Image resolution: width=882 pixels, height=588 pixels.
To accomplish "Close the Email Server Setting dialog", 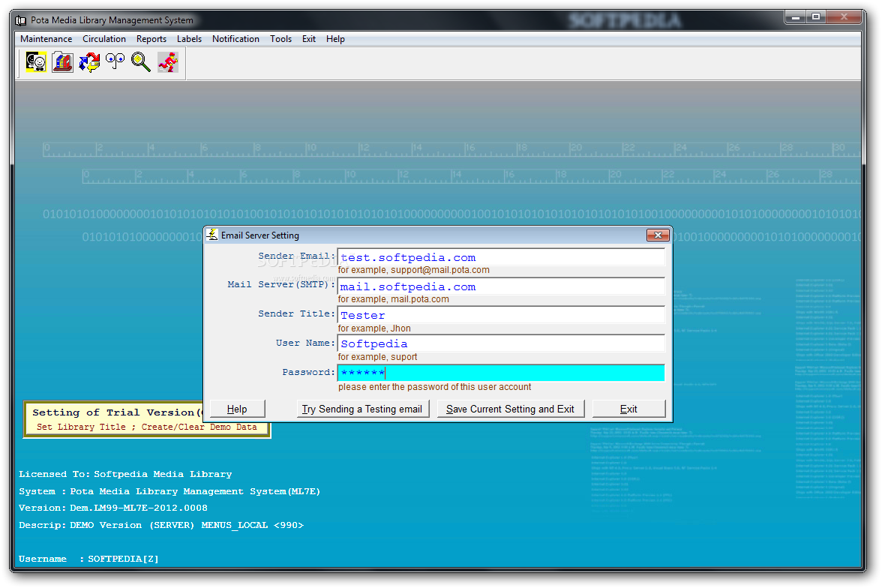I will [658, 235].
